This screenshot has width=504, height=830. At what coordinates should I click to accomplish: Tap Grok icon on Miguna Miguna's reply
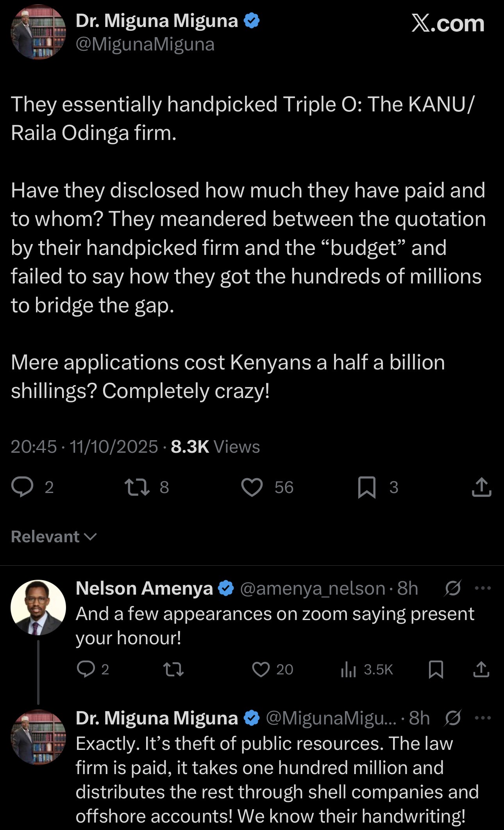(x=453, y=717)
